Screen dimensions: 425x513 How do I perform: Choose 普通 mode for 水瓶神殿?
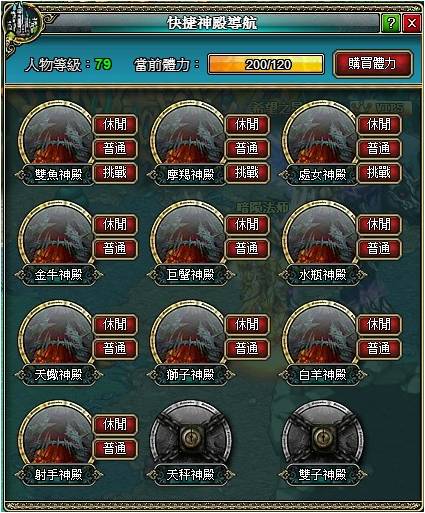click(x=379, y=248)
